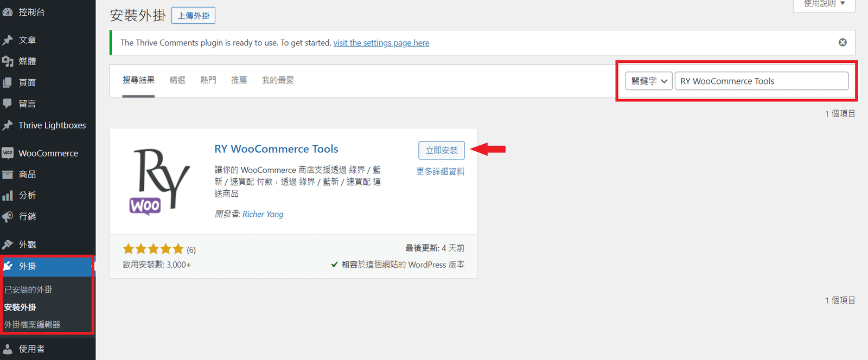Click the 文章 pushpin icon
The image size is (868, 360).
8,40
